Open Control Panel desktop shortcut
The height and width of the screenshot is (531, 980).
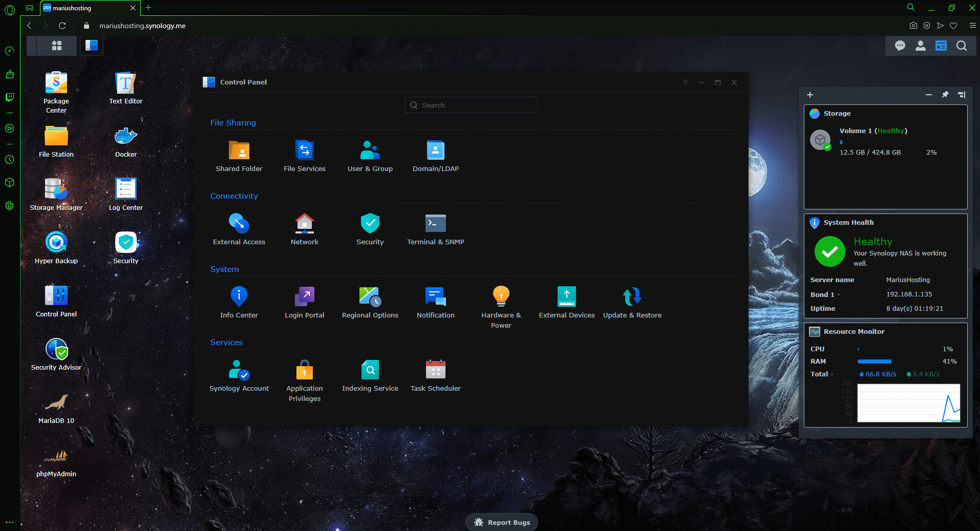56,301
